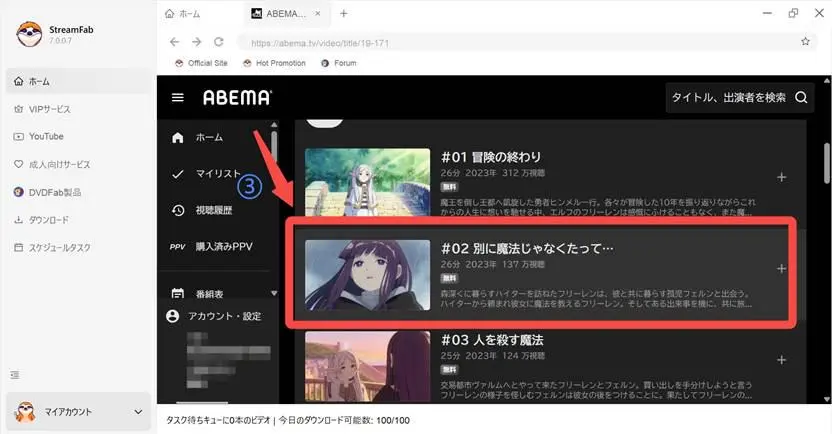This screenshot has width=832, height=434.
Task: Click the page scrollbar thumb on the right
Action: coord(827,163)
